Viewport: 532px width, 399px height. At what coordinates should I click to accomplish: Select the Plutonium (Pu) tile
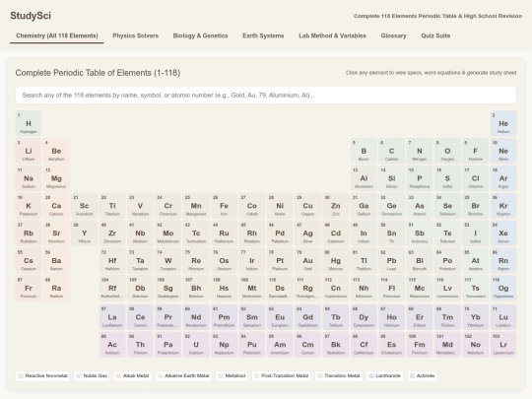pyautogui.click(x=252, y=345)
